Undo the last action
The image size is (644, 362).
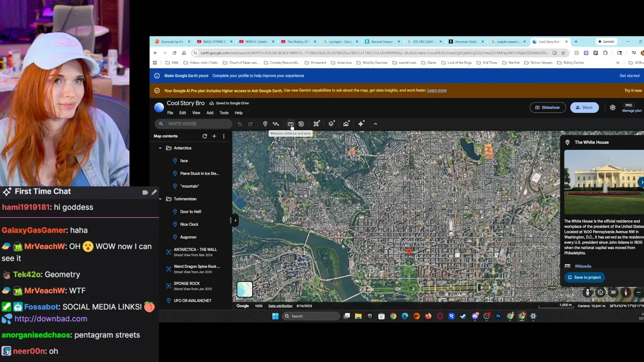(239, 124)
